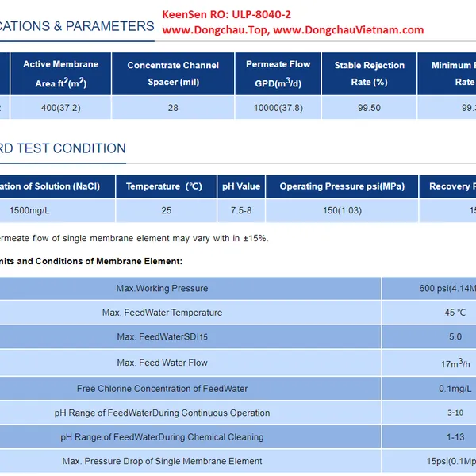Select the 99.50 rejection rate cell
This screenshot has height=476, width=476.
(x=369, y=108)
